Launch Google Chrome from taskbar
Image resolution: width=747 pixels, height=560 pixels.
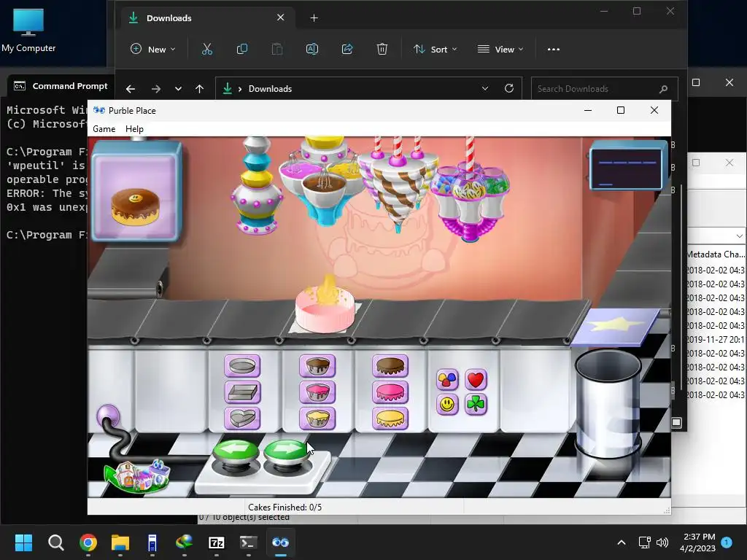click(x=88, y=542)
